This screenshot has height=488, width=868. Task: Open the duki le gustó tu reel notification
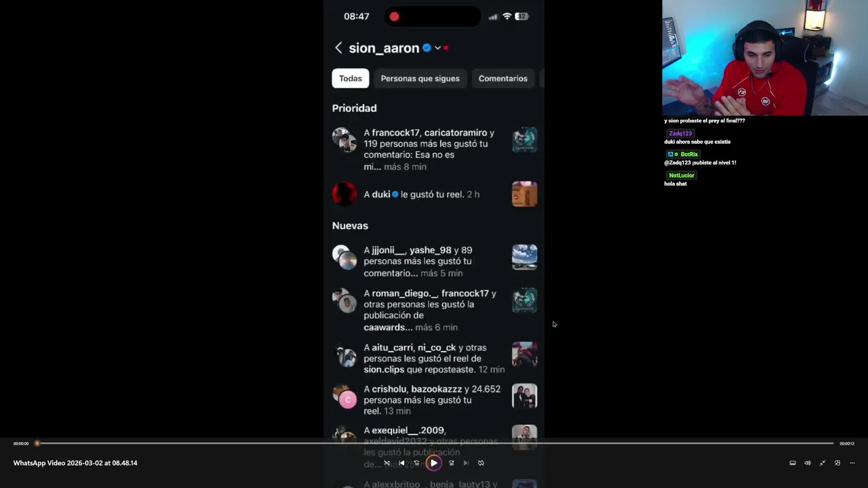pyautogui.click(x=434, y=194)
